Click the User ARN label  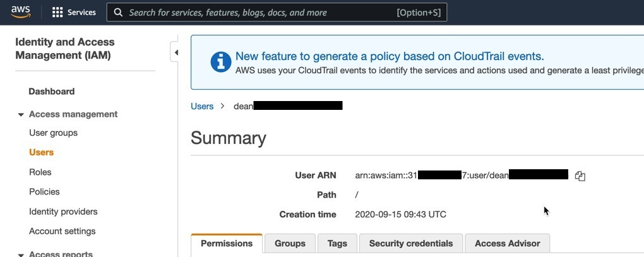pos(316,176)
